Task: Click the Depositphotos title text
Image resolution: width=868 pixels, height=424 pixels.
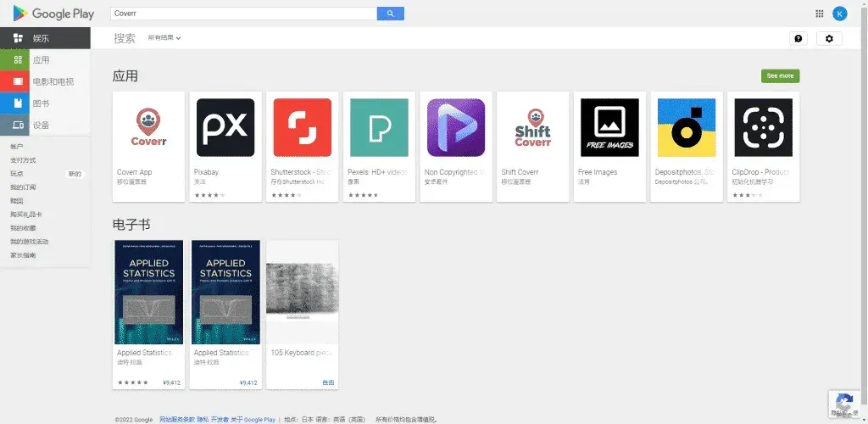Action: [685, 172]
